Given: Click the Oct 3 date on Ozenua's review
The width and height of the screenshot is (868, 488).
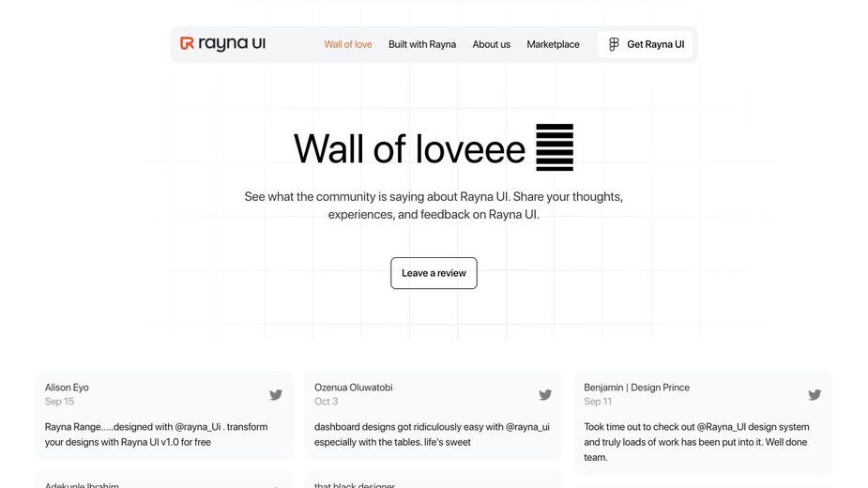Looking at the screenshot, I should tap(326, 402).
